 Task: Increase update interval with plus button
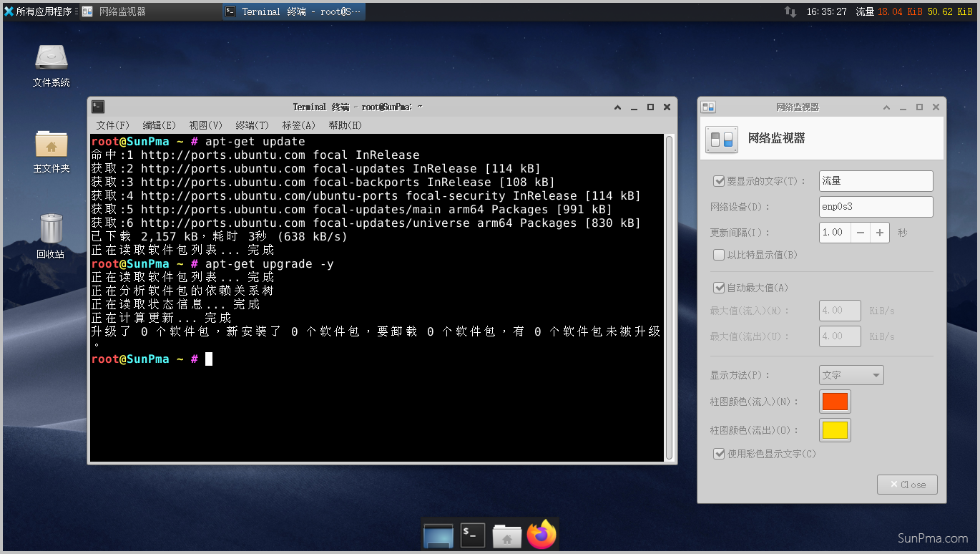(880, 233)
